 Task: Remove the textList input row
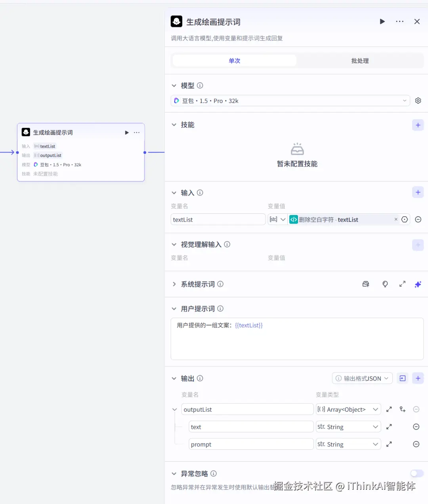coord(418,219)
